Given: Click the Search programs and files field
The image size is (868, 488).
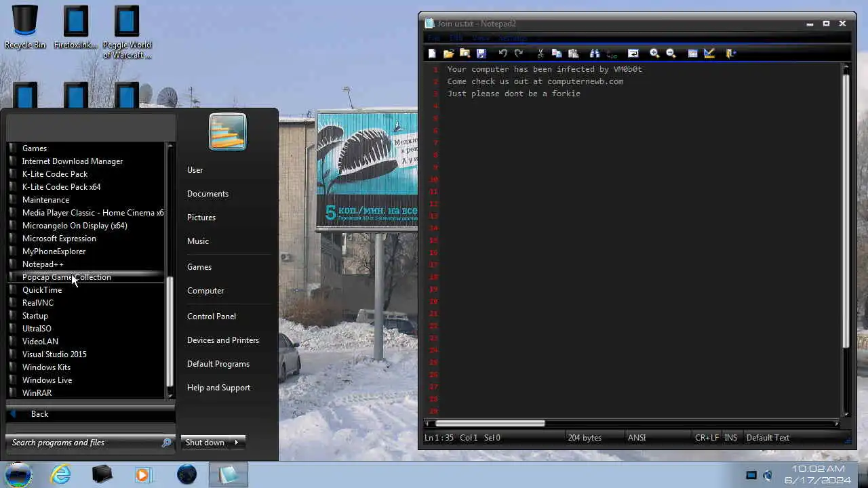Looking at the screenshot, I should [x=90, y=443].
